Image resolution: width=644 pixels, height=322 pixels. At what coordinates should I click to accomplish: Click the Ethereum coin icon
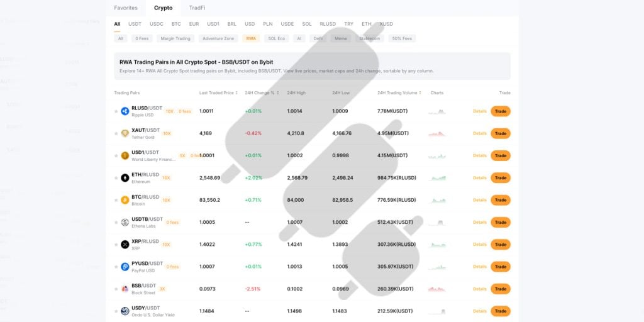click(x=125, y=178)
